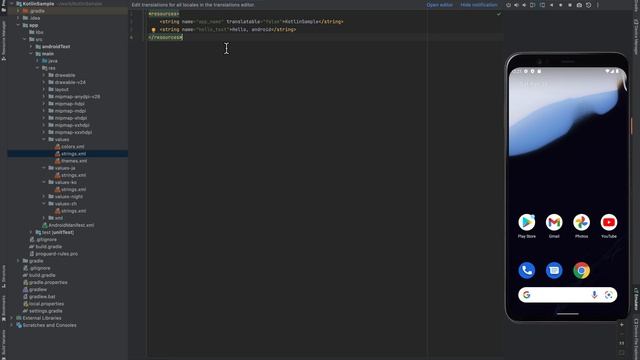Viewport: 640px width, 360px height.
Task: Open emulator snapshots clock icon
Action: (589, 5)
